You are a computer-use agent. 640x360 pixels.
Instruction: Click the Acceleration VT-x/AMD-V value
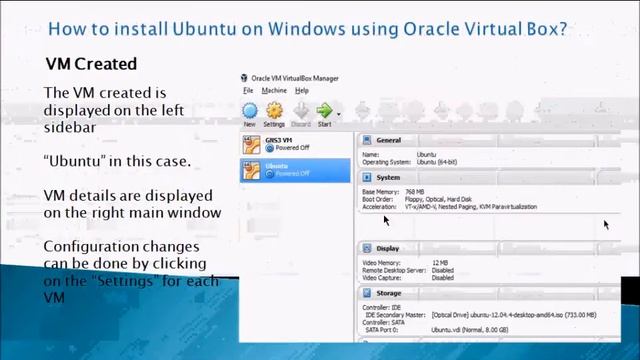tap(471, 207)
